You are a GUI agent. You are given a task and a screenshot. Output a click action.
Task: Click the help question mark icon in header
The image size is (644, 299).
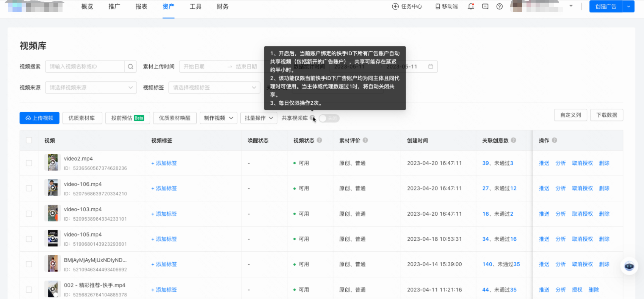pyautogui.click(x=500, y=6)
